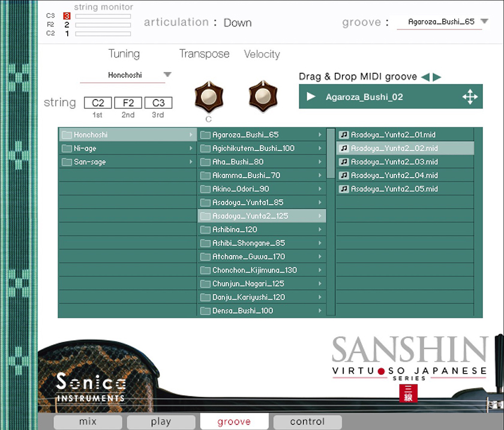Switch to the mix tab
The image size is (504, 430).
pyautogui.click(x=88, y=422)
